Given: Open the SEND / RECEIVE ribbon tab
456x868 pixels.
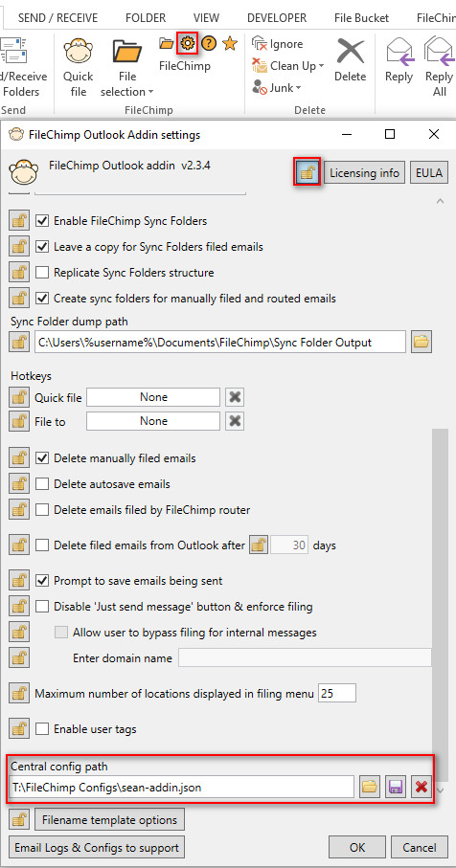Looking at the screenshot, I should 57,18.
